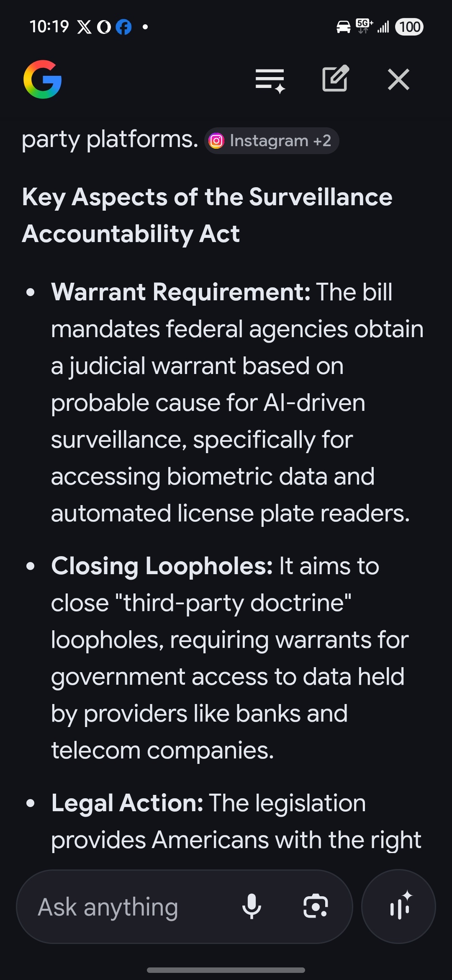Open AI Mode history list icon
Image resolution: width=452 pixels, height=980 pixels.
[x=270, y=80]
